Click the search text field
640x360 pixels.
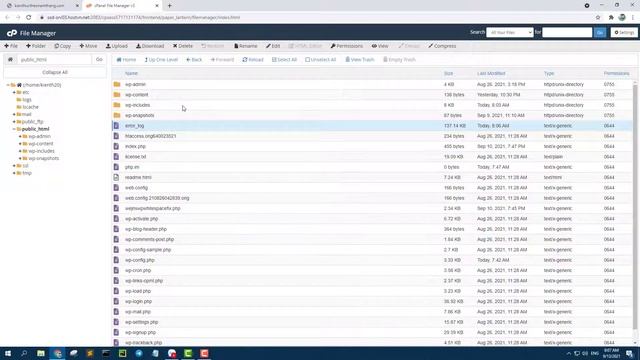coord(567,32)
